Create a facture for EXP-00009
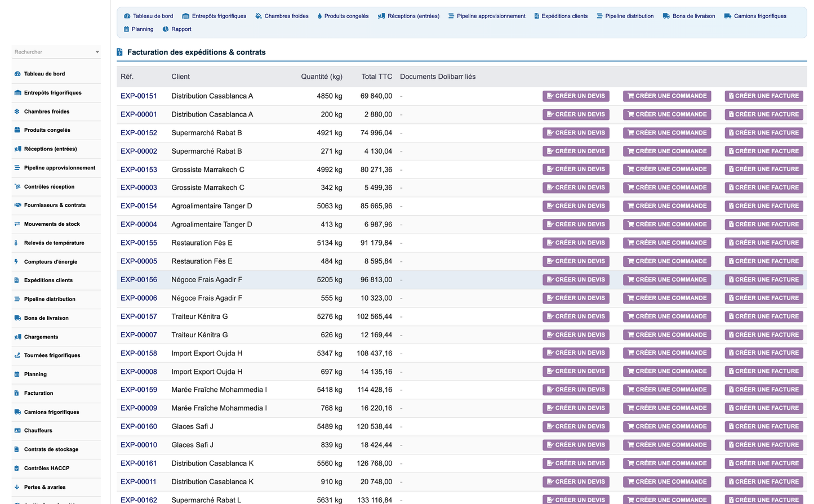Screen dimensions: 814x504 coord(764,408)
